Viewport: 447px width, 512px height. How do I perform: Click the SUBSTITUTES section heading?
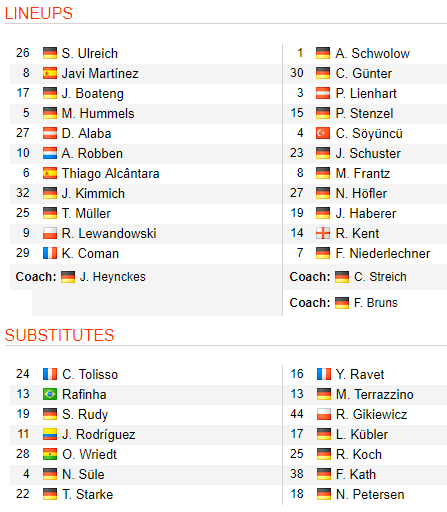coord(60,335)
